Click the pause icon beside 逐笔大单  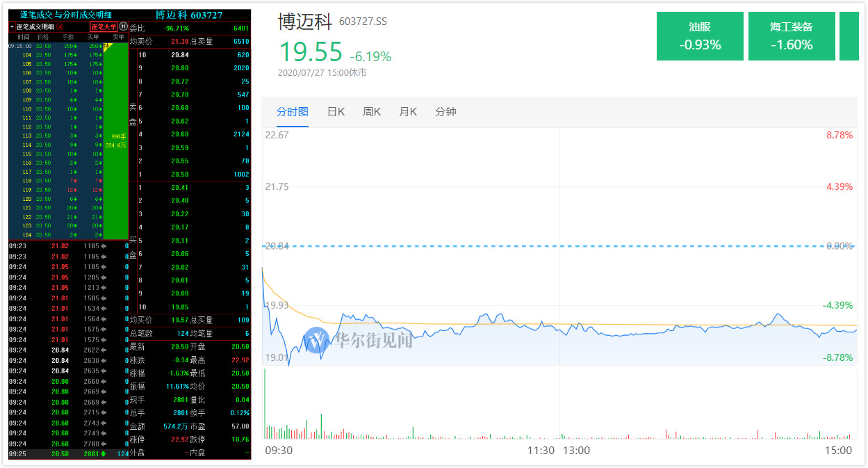point(124,26)
